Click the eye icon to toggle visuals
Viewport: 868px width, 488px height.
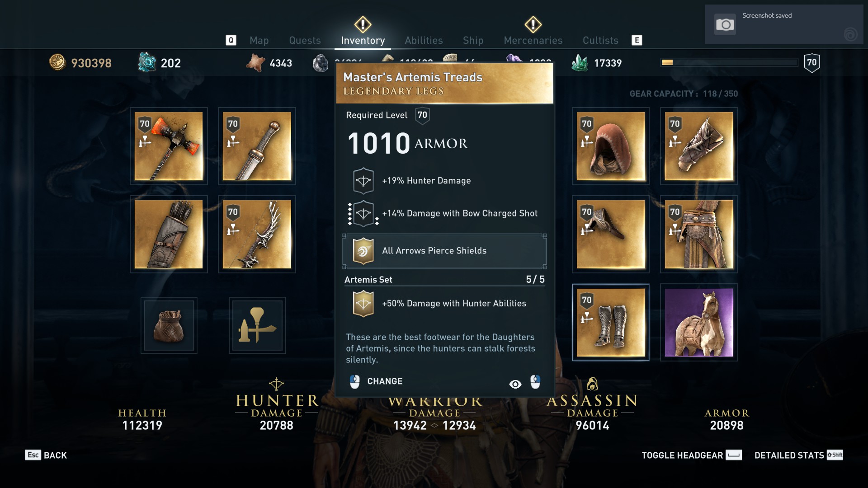pos(515,384)
